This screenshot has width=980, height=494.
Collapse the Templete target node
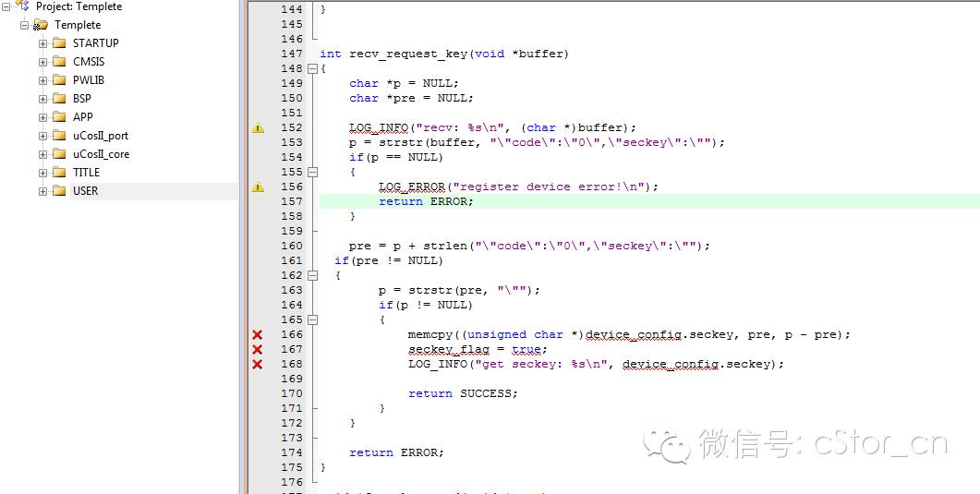[24, 26]
